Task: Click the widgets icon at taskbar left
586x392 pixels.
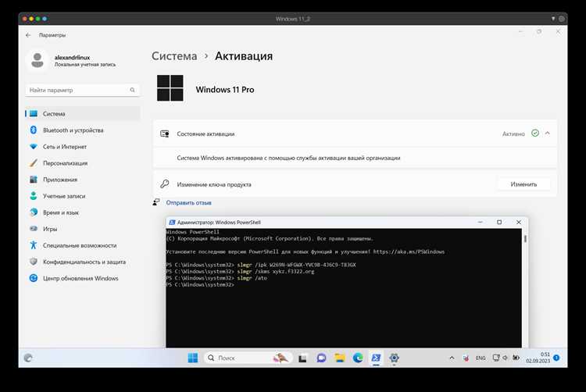Action: (x=28, y=358)
